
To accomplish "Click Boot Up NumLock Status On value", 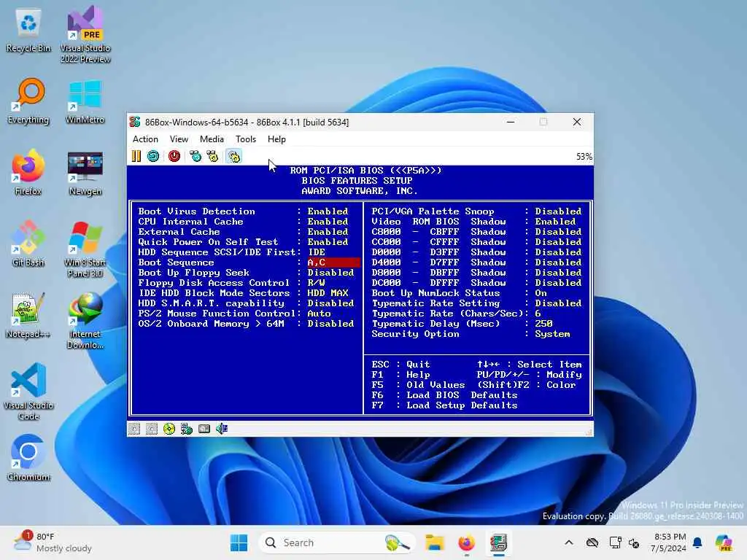I will point(541,293).
